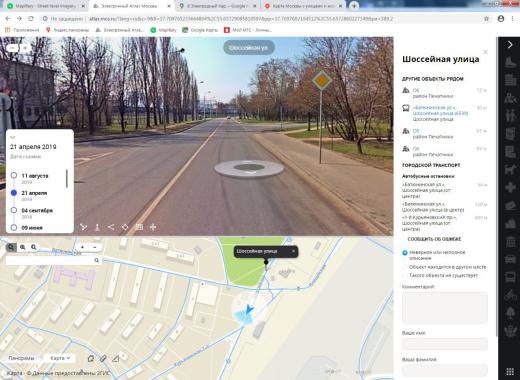Click the medical cross sidebar icon
Image resolution: width=520 pixels, height=380 pixels.
coord(510,187)
